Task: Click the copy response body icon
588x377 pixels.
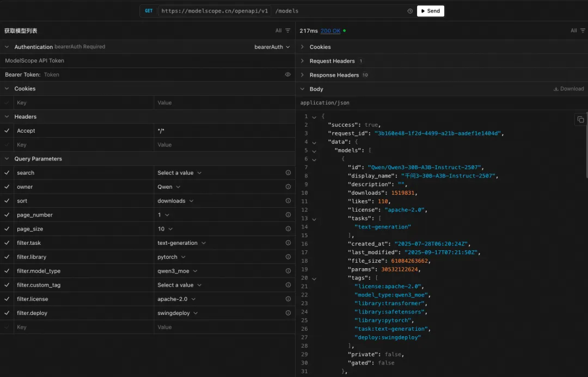Action: click(580, 120)
